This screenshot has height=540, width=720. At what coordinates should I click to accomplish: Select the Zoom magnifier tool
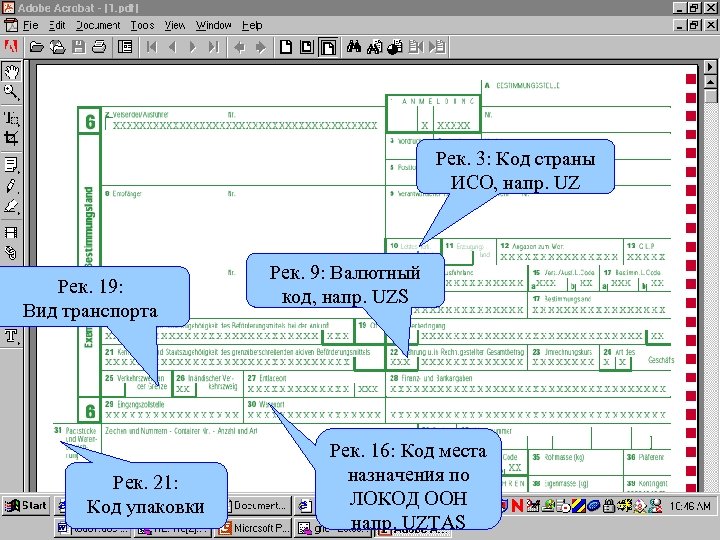[x=11, y=93]
